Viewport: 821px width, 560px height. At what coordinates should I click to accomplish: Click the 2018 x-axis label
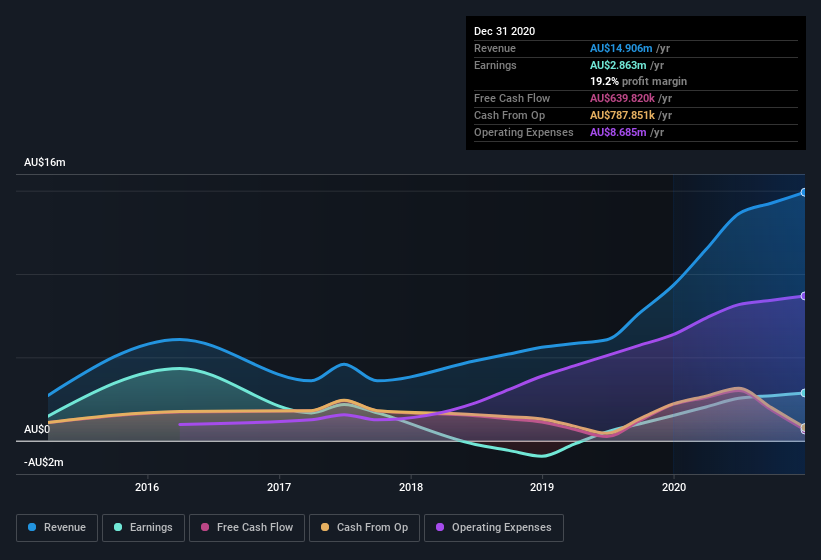(411, 487)
